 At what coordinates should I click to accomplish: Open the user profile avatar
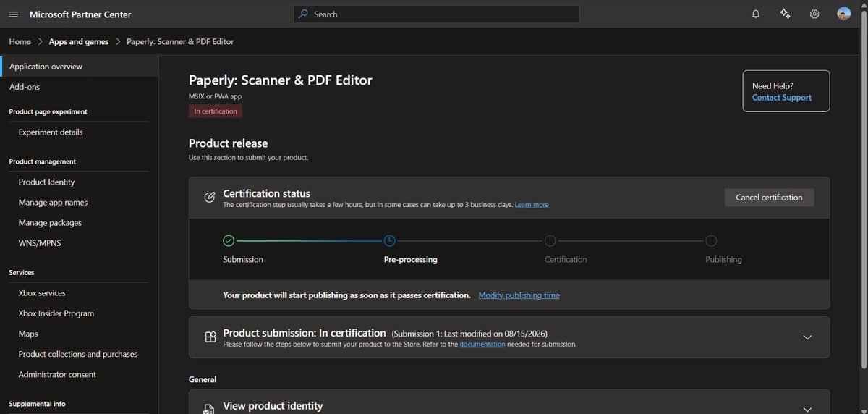coord(843,14)
